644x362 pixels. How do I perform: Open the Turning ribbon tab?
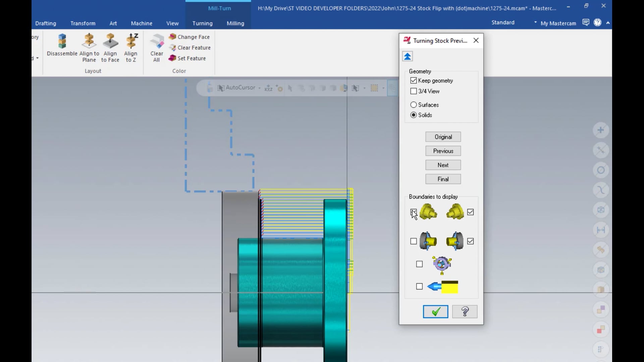202,23
